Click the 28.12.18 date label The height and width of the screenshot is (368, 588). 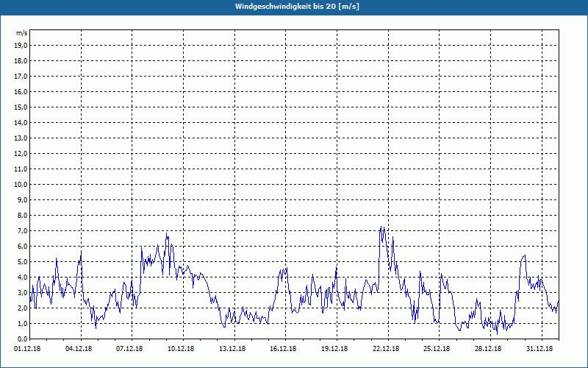[488, 348]
